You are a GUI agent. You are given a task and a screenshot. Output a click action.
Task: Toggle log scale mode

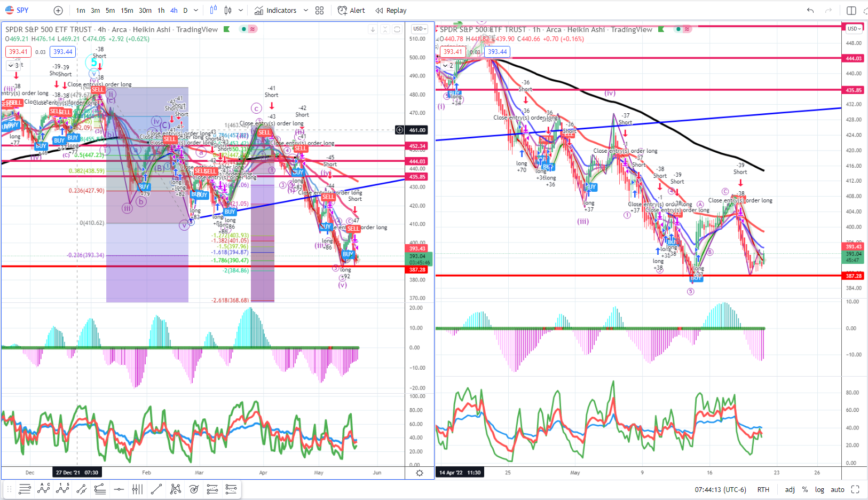[819, 489]
